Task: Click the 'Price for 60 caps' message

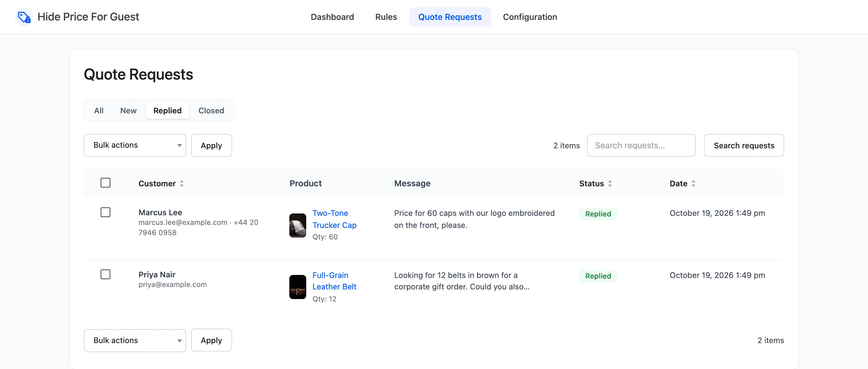Action: tap(474, 219)
